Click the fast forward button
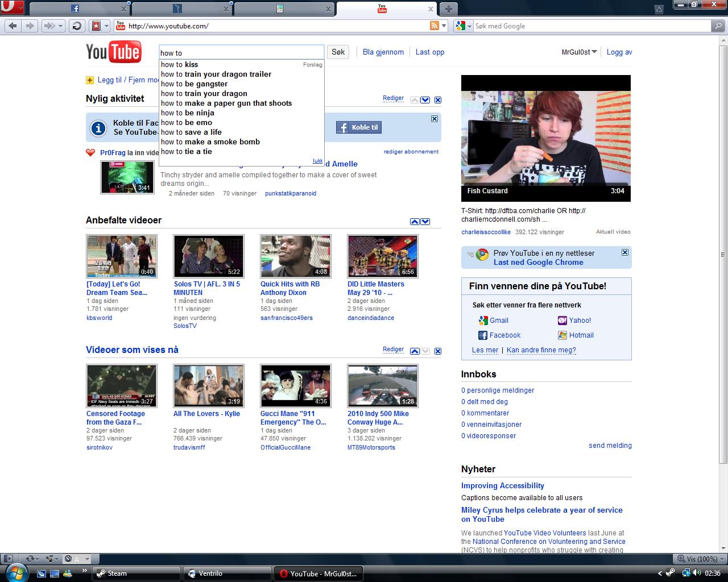This screenshot has width=728, height=582. coord(52,26)
